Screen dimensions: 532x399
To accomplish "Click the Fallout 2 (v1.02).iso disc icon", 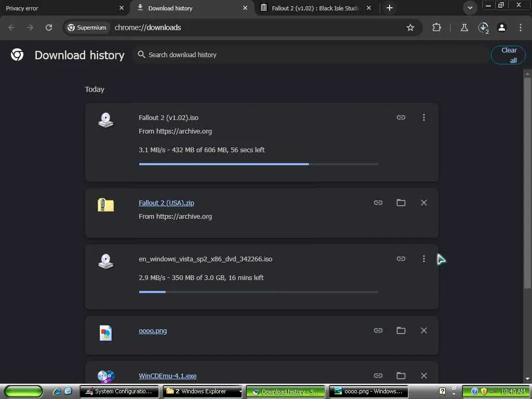I will 106,120.
